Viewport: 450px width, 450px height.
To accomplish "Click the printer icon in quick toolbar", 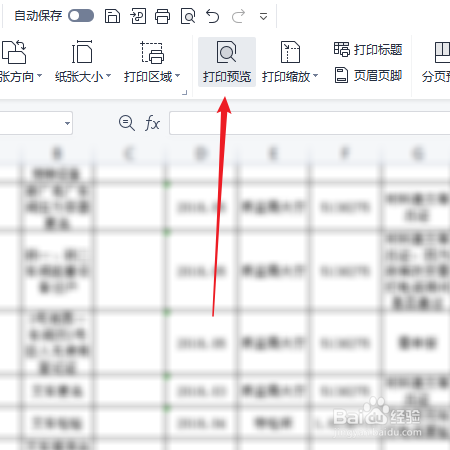I will (162, 16).
